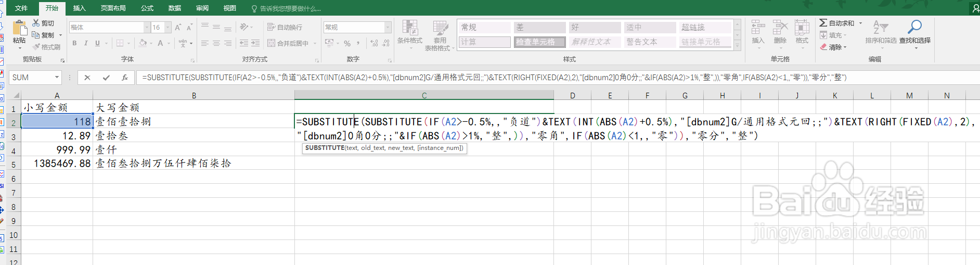Click the Find and Select magnifier icon
Screen dimensions: 980x265
914,27
